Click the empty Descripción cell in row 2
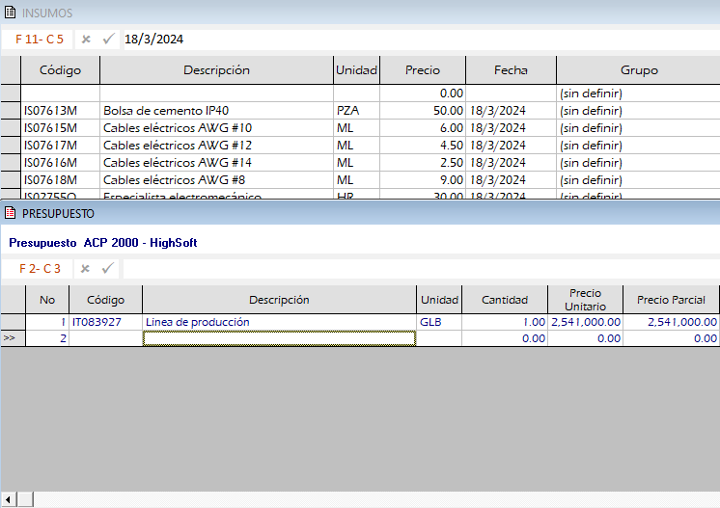 279,339
